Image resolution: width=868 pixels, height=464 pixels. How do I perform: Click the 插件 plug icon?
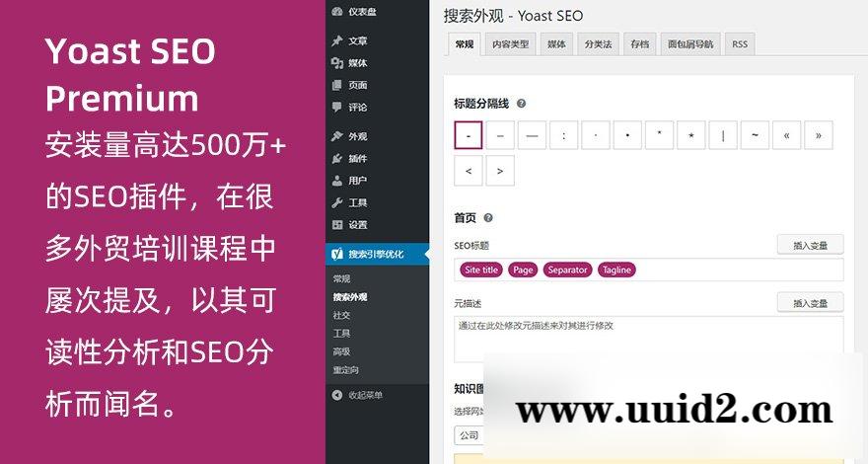[337, 159]
